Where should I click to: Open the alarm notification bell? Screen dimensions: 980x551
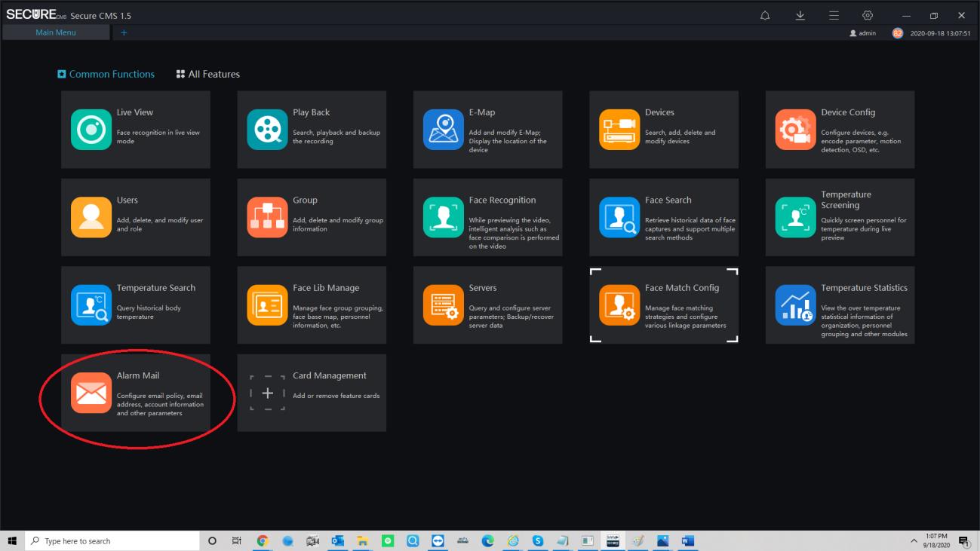click(765, 15)
